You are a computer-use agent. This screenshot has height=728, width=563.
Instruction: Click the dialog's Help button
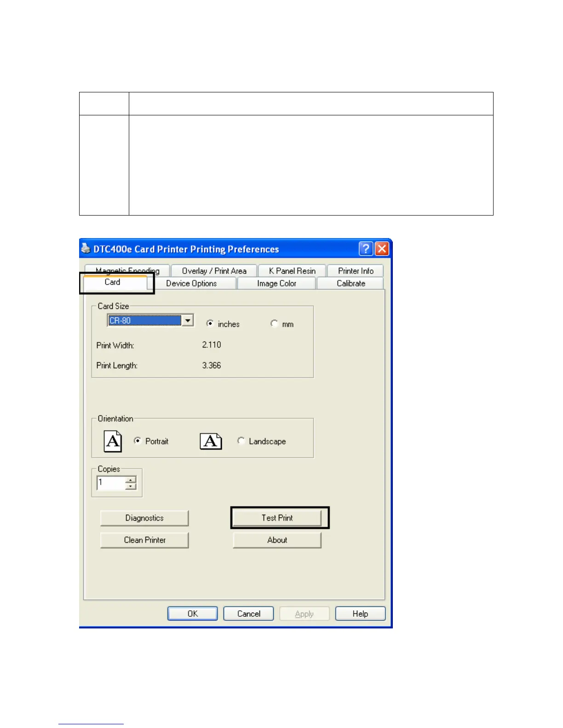pos(360,614)
